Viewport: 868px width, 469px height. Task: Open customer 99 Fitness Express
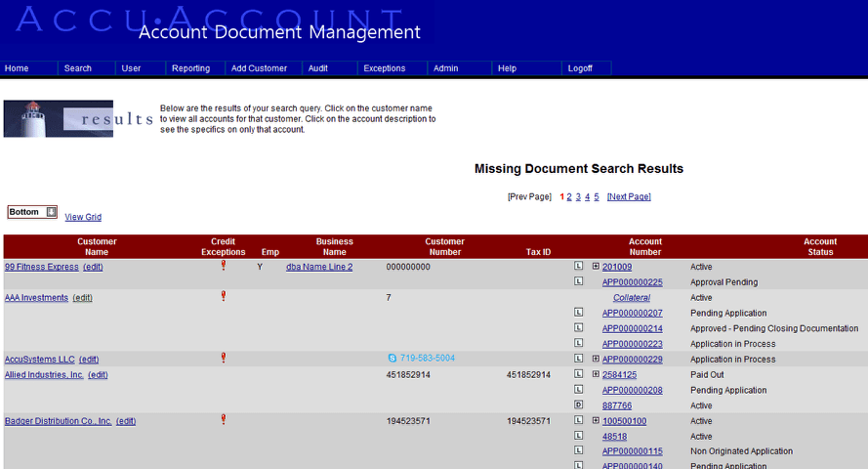point(42,267)
